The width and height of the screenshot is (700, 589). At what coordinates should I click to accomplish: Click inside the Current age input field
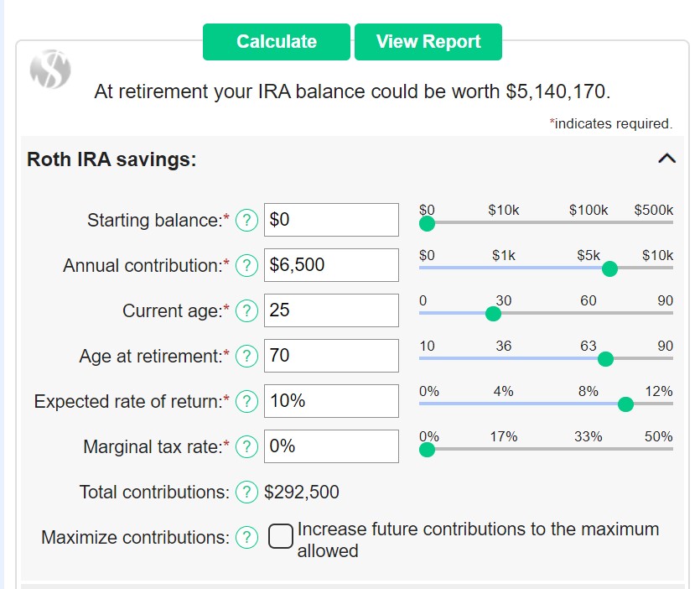[329, 310]
